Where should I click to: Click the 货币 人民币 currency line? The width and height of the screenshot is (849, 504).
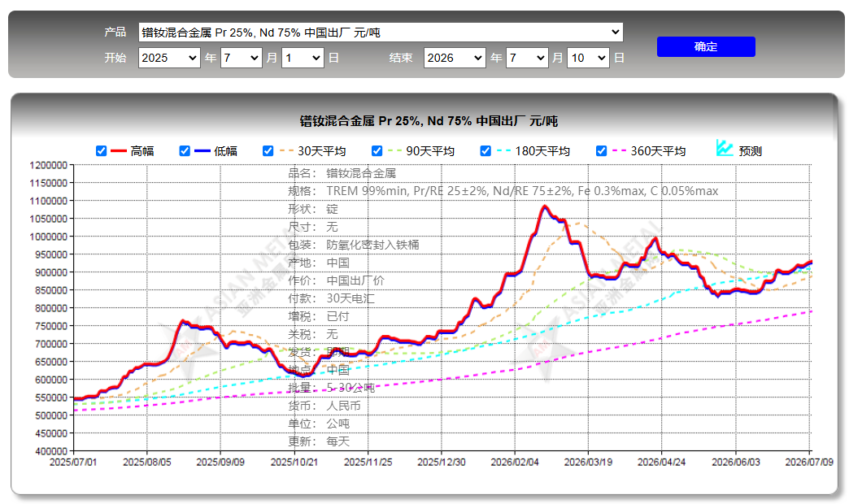tap(324, 406)
